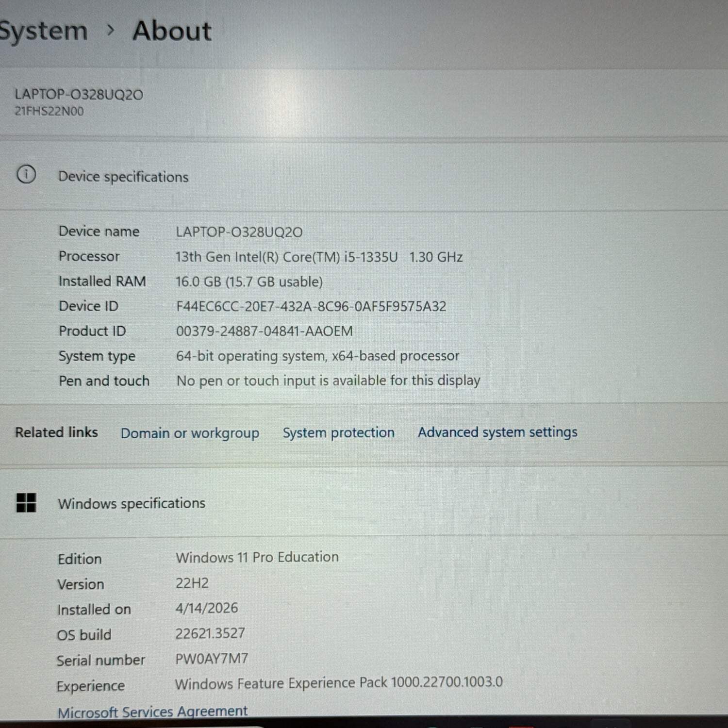Click the Windows logo icon beside Windows specifications

26,503
